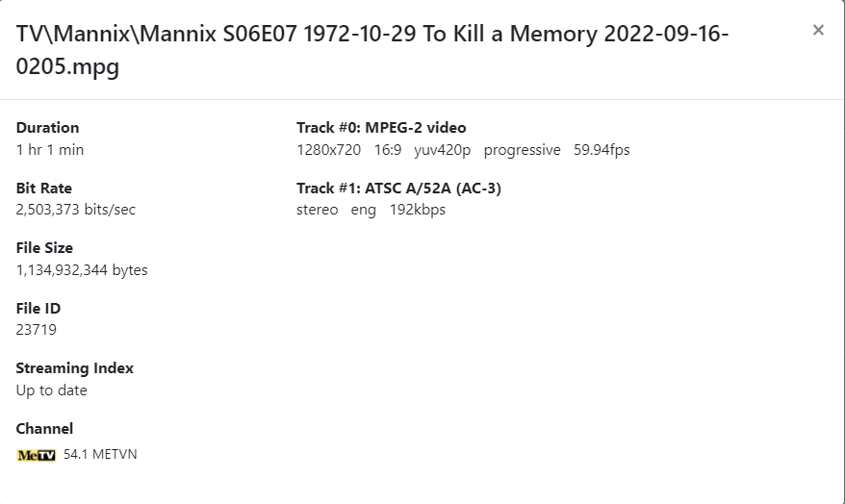Click the MeTV channel logo
Image resolution: width=845 pixels, height=504 pixels.
click(37, 455)
